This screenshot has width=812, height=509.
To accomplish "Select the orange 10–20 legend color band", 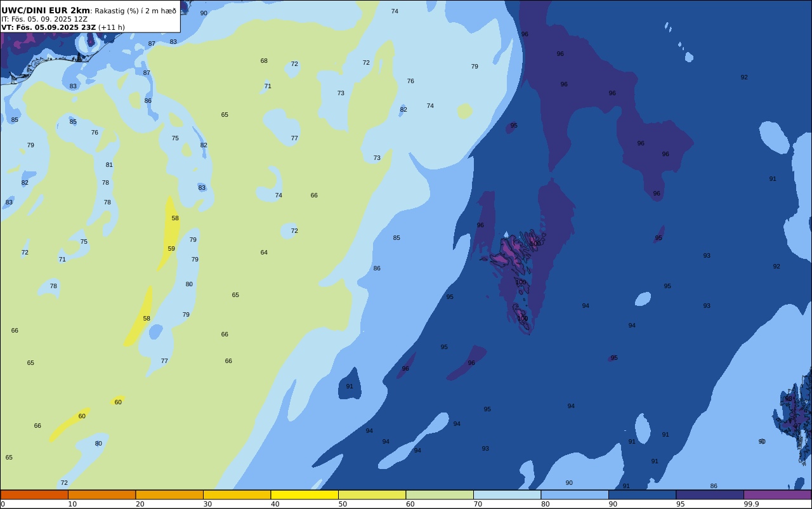I will point(101,494).
